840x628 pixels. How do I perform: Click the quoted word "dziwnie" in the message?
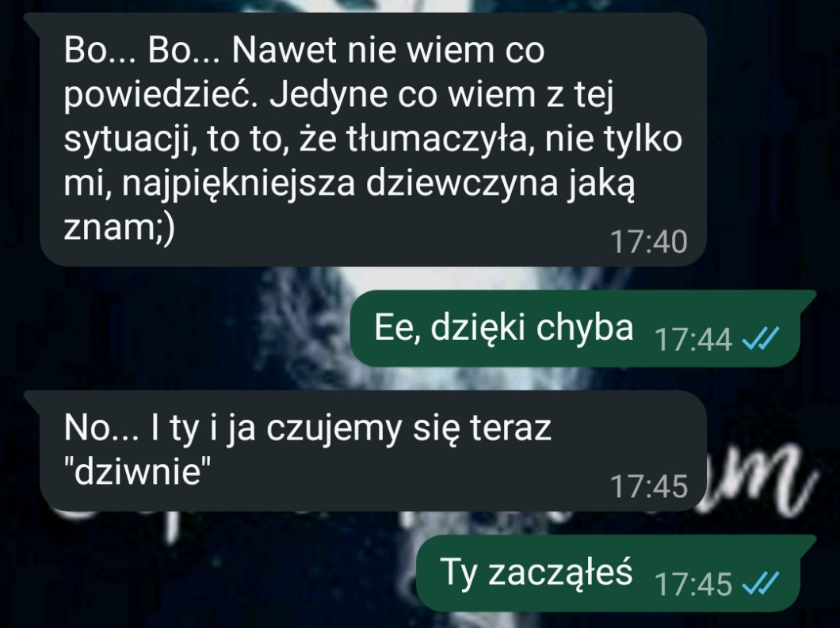point(137,472)
